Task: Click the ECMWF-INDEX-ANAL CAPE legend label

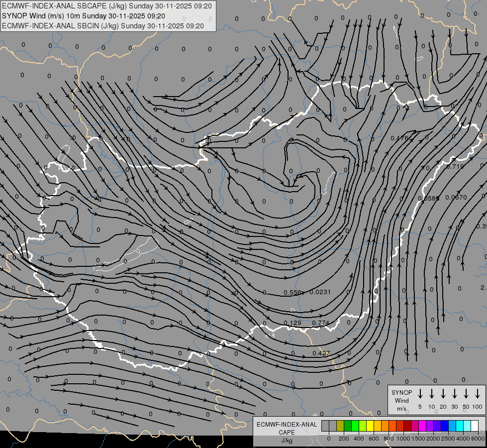Action: coord(287,428)
